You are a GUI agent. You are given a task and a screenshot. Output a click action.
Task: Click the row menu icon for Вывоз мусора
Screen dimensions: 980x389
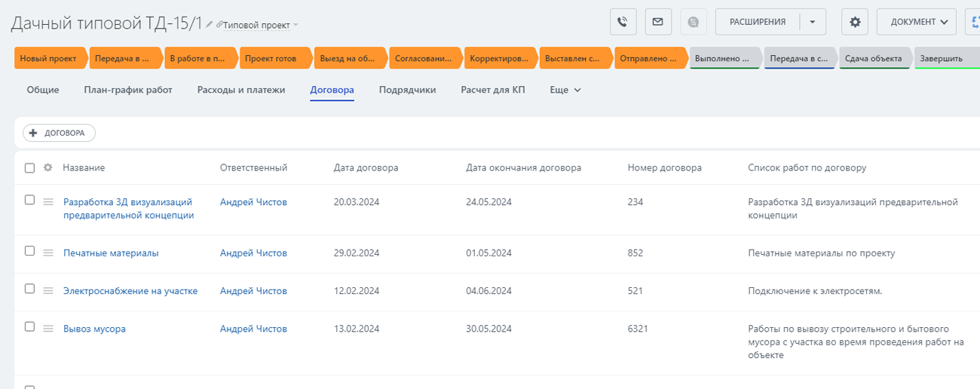[48, 329]
